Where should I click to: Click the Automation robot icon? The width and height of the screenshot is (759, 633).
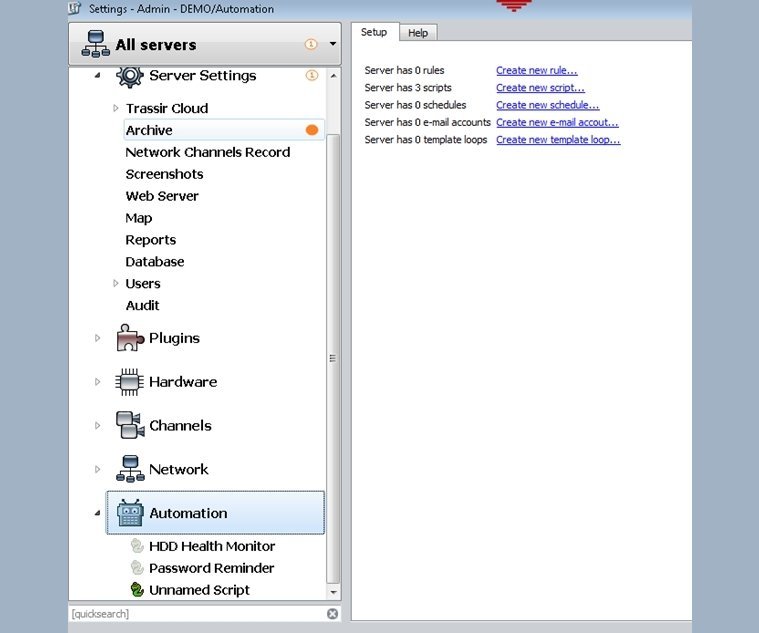pyautogui.click(x=130, y=513)
